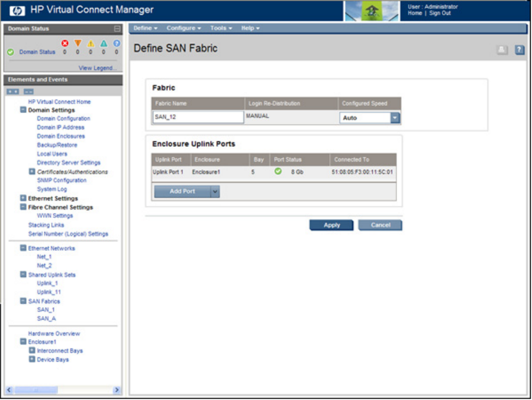The width and height of the screenshot is (532, 400).
Task: Click the collapse-all tree icon
Action: (28, 92)
